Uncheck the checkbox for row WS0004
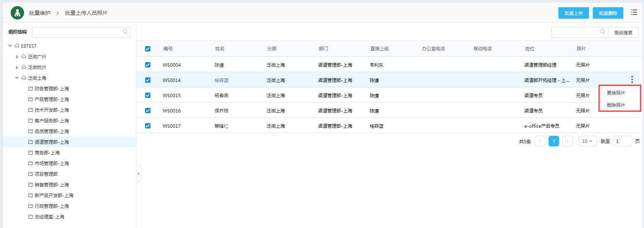The width and height of the screenshot is (644, 228). tap(148, 65)
